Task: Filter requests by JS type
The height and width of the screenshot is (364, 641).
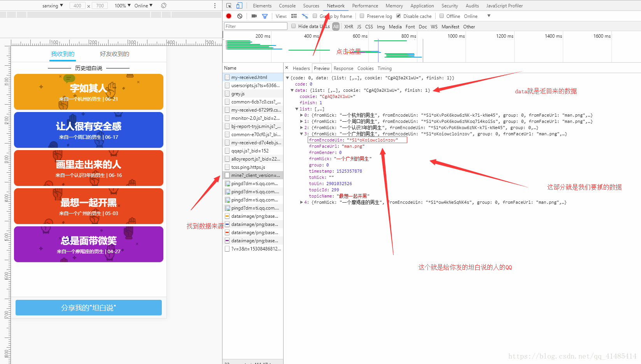Action: point(359,27)
